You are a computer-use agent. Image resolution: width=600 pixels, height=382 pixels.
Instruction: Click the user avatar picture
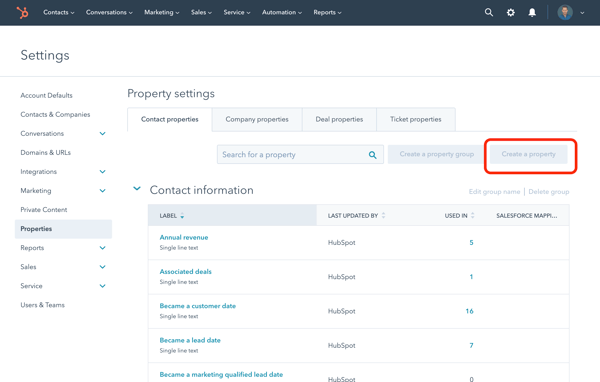565,13
